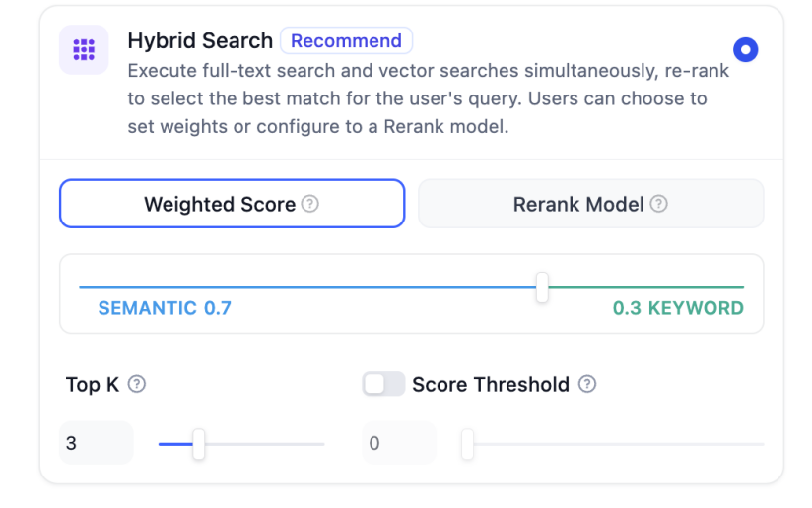Viewport: 812px width, 508px height.
Task: Click the Top K help icon
Action: tap(137, 384)
